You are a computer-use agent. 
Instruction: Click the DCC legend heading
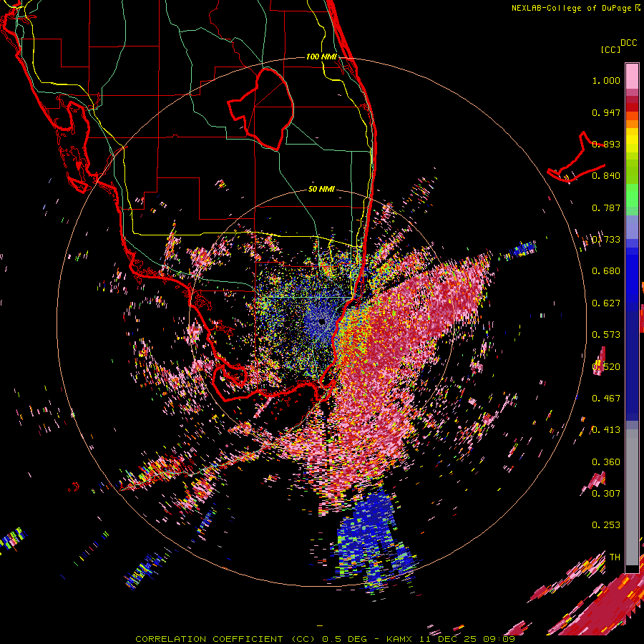pos(629,43)
